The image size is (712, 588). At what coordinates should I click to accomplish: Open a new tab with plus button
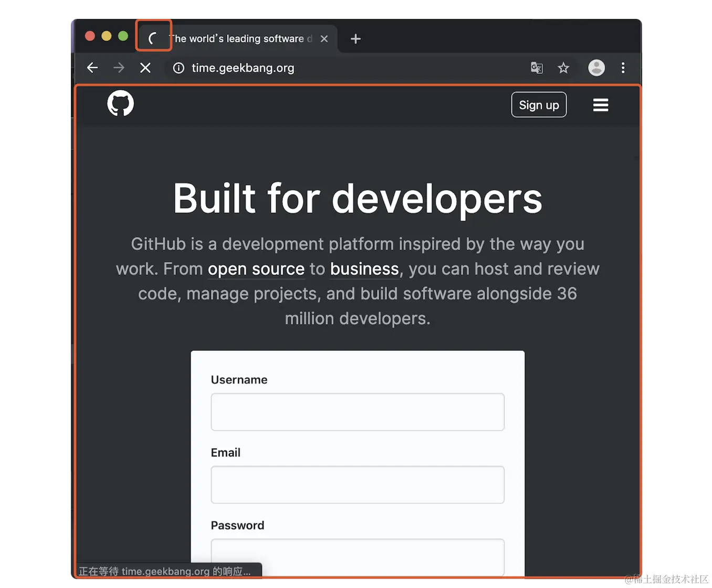(x=355, y=39)
